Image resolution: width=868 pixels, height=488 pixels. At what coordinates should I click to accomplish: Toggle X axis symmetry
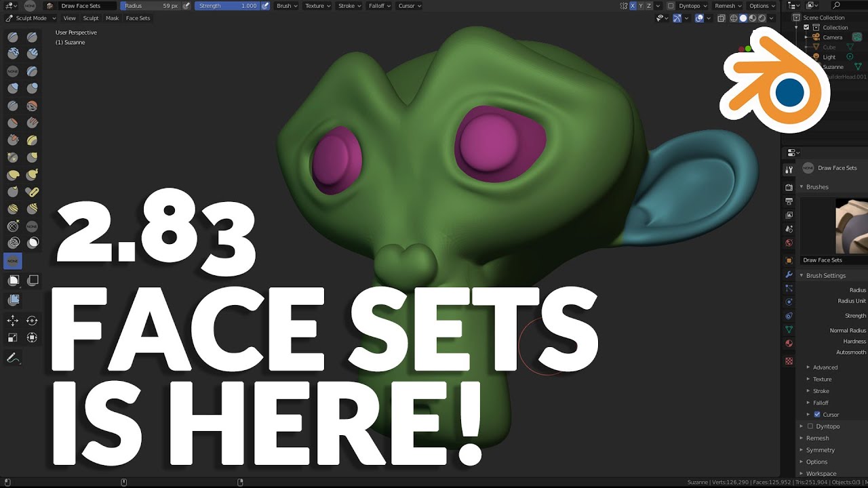pos(633,5)
